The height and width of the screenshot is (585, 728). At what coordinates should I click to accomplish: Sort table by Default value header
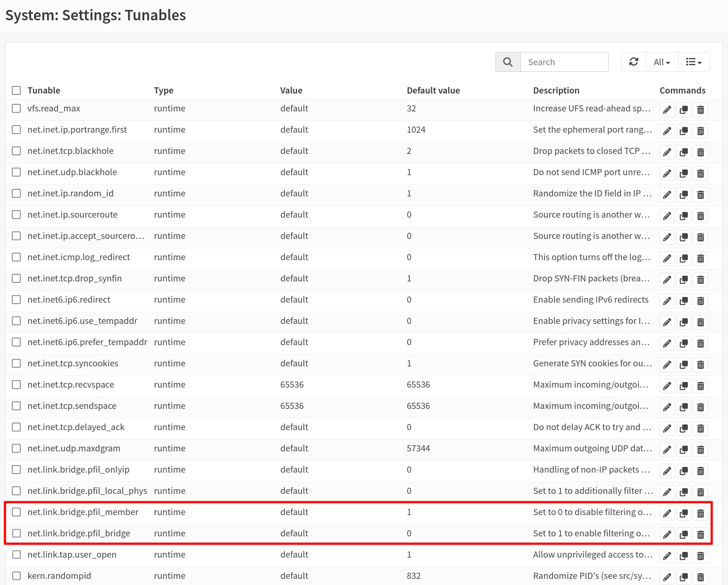(x=433, y=90)
